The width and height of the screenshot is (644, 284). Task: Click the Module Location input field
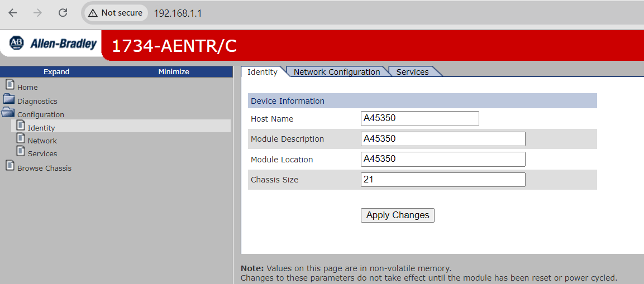click(x=443, y=159)
